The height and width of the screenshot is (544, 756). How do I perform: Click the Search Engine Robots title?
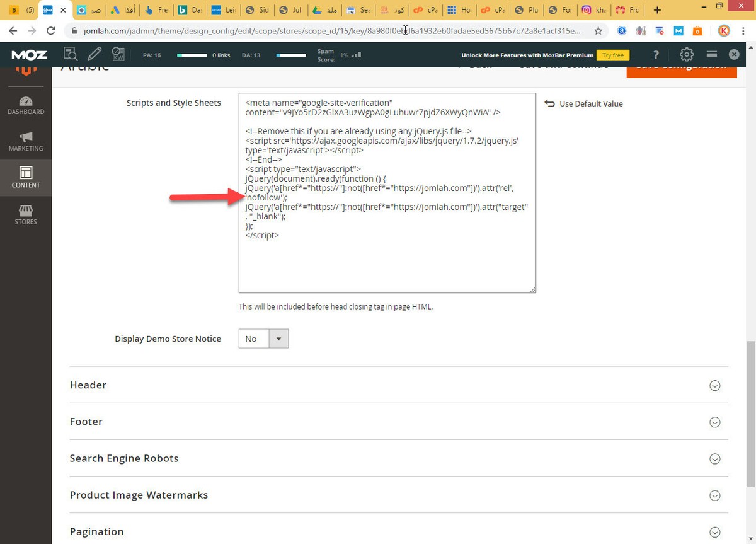pyautogui.click(x=124, y=458)
